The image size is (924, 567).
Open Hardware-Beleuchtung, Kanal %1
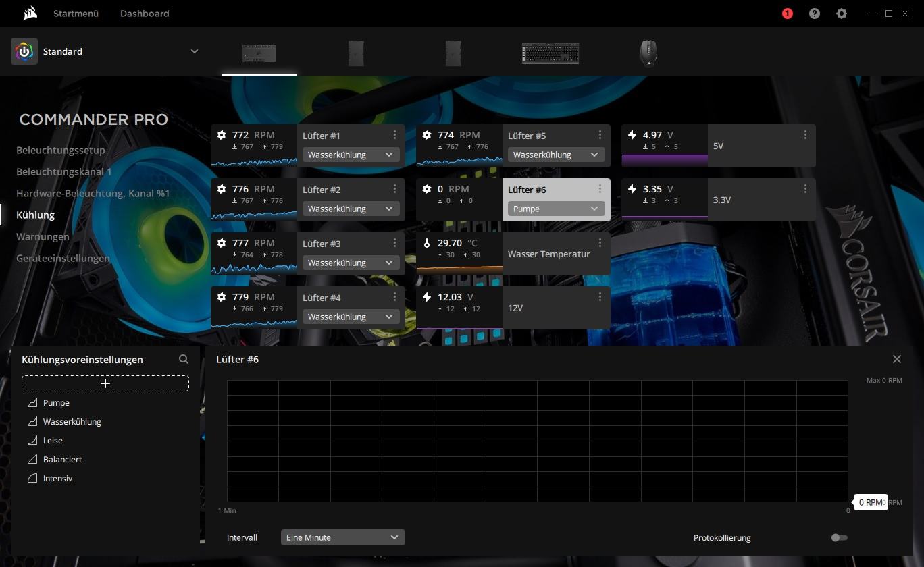coord(93,193)
